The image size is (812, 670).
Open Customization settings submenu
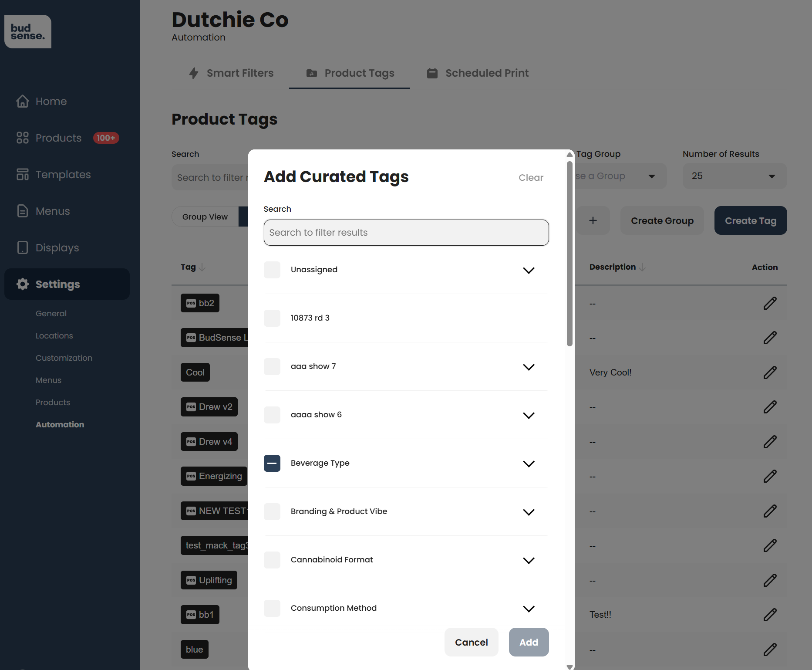pyautogui.click(x=64, y=358)
